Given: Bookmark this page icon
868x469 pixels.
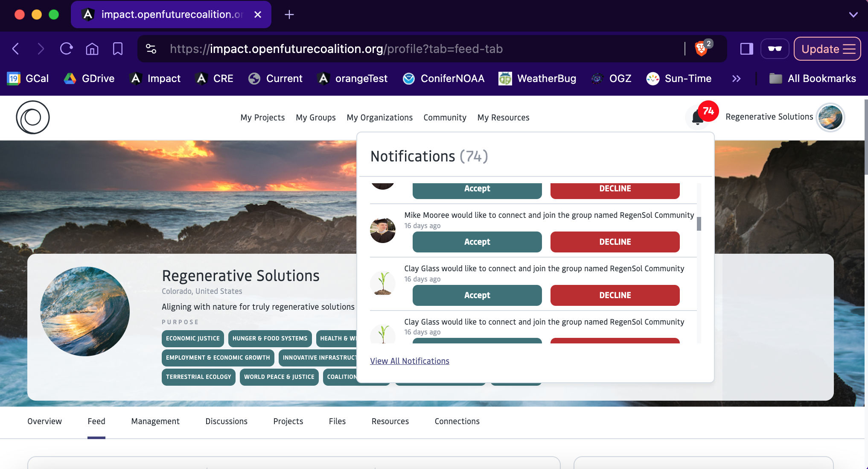Looking at the screenshot, I should 118,49.
